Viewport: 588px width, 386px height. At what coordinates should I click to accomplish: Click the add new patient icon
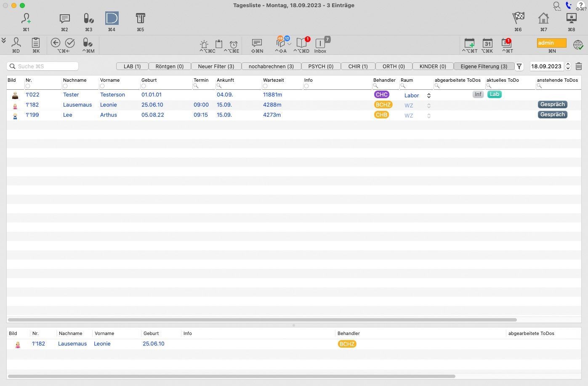tap(26, 19)
